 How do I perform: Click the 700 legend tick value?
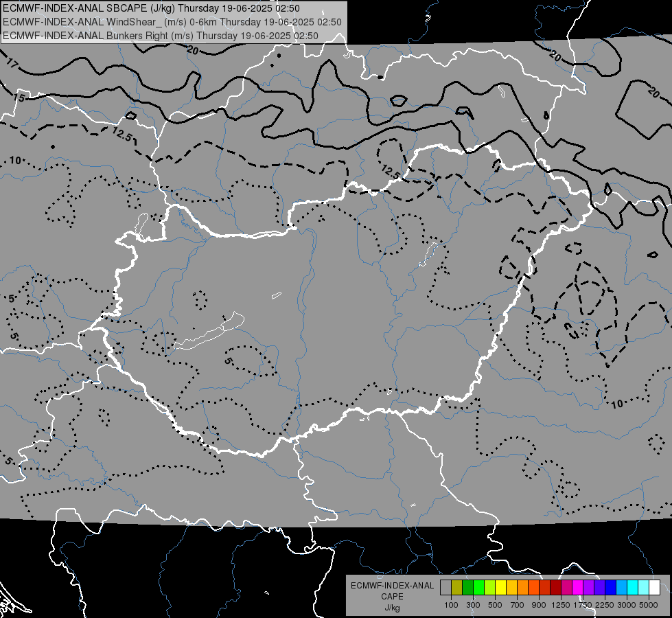518,605
